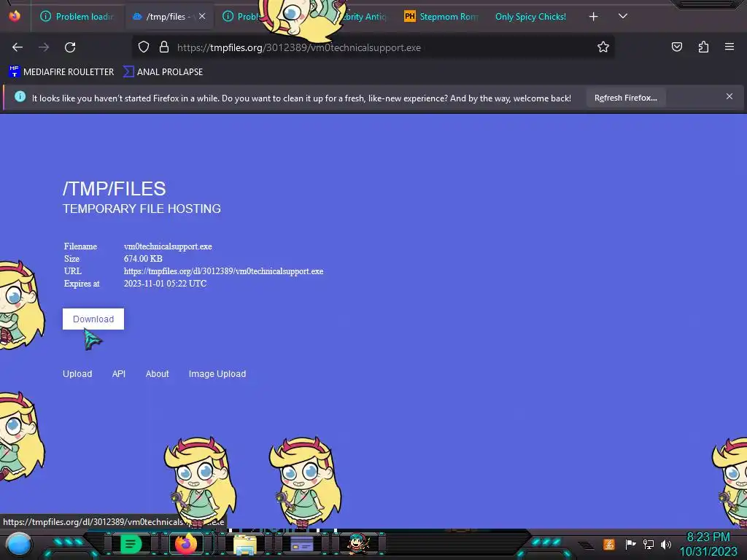Click the Firefox taskbar icon

[x=186, y=544]
